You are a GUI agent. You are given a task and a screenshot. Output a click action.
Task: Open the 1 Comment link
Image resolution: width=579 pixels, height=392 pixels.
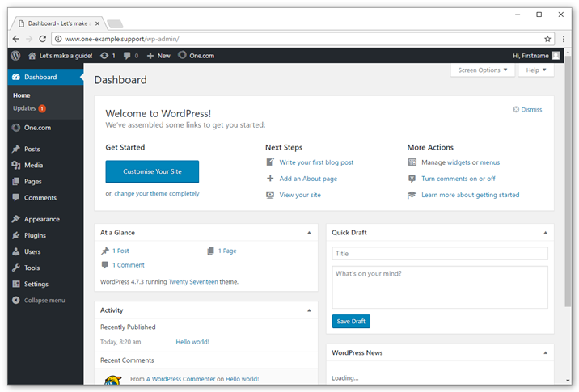129,265
